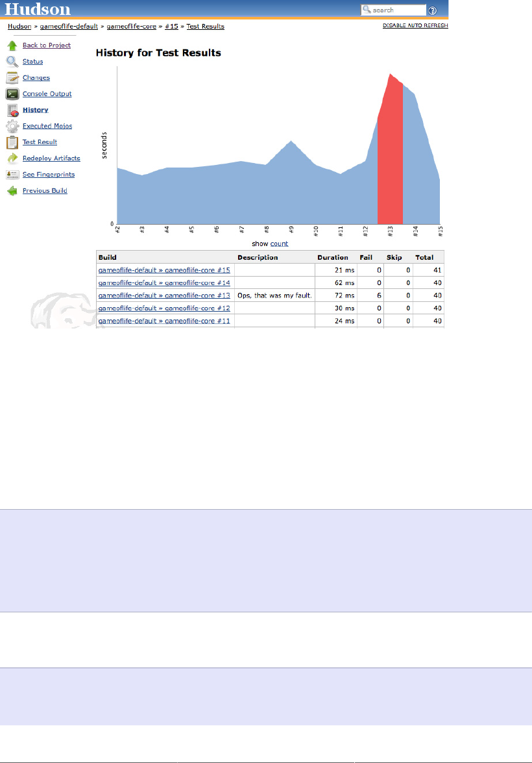Screen dimensions: 532x763
Task: Click the gameoflife-default breadcrumb
Action: (x=69, y=26)
